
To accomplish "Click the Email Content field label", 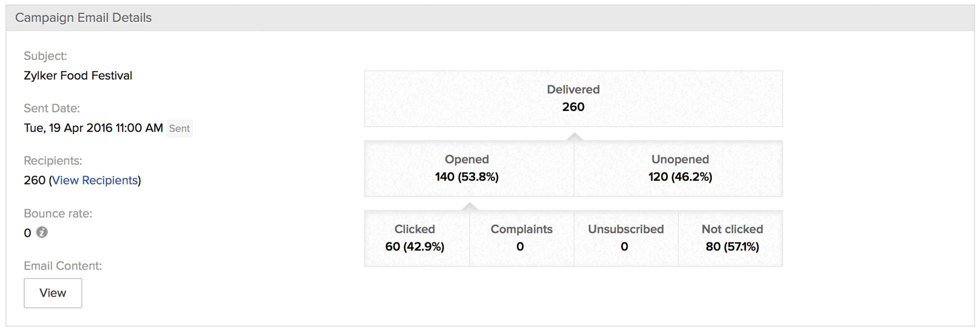I will (62, 266).
